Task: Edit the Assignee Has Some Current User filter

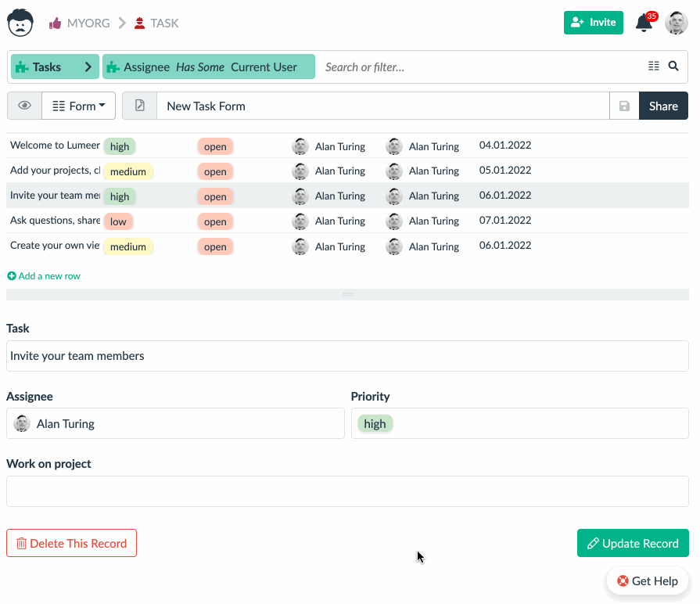Action: click(209, 67)
